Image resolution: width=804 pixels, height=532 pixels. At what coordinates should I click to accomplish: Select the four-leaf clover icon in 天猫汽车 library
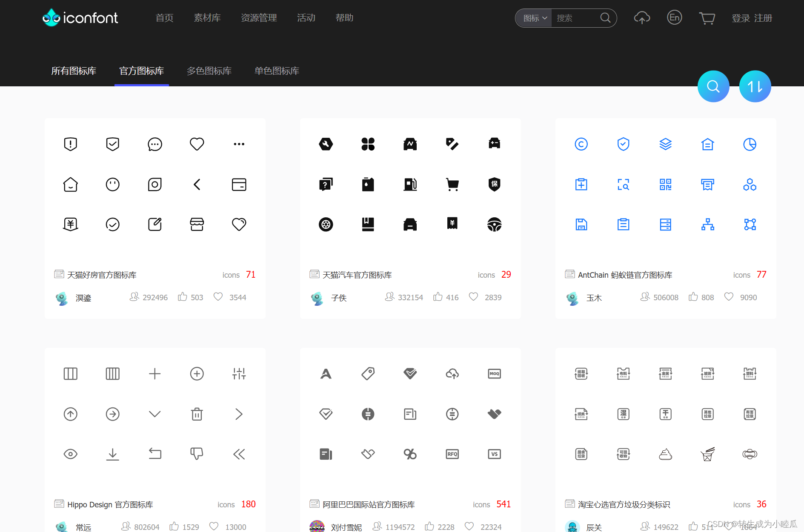tap(368, 144)
